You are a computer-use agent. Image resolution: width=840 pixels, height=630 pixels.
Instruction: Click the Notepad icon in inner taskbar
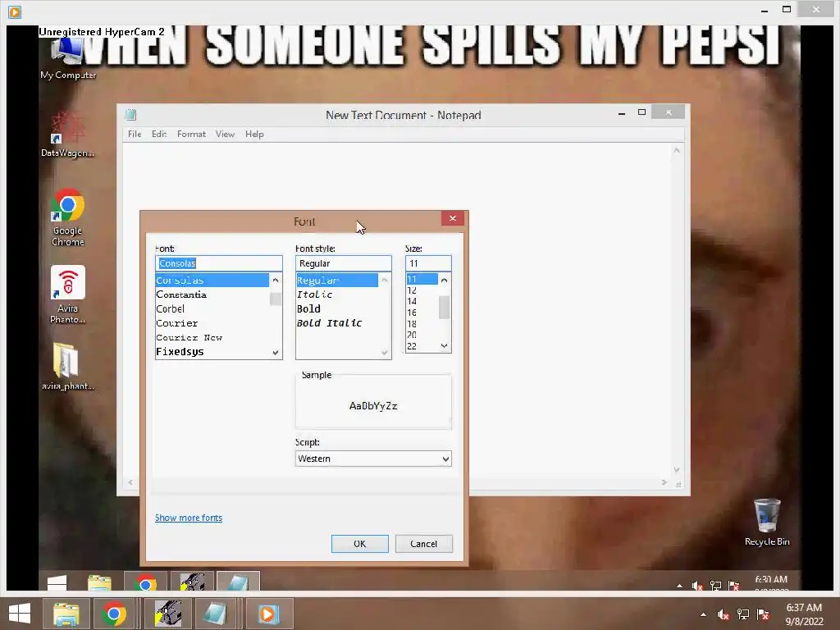tap(238, 582)
